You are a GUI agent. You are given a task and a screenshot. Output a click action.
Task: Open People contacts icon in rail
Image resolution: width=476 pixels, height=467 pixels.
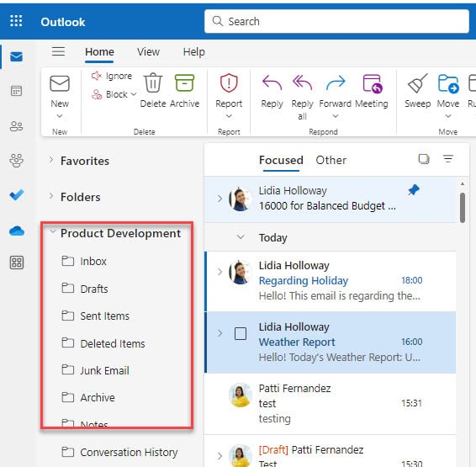(16, 126)
